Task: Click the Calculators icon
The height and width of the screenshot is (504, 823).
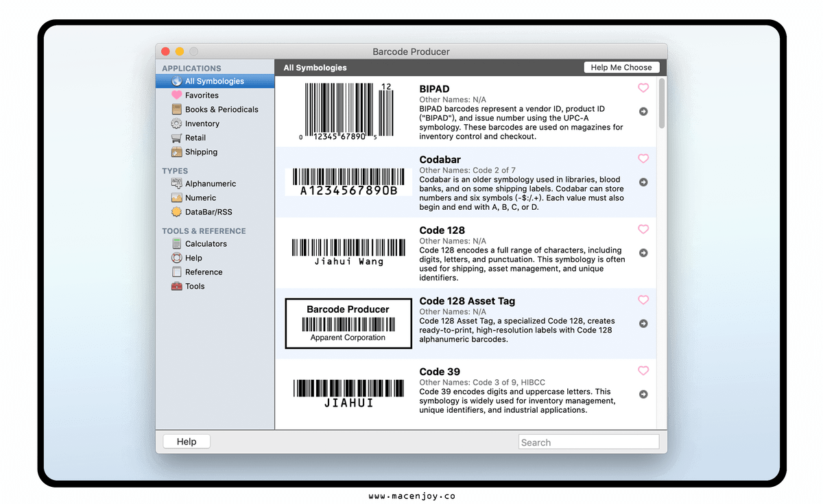Action: point(176,243)
